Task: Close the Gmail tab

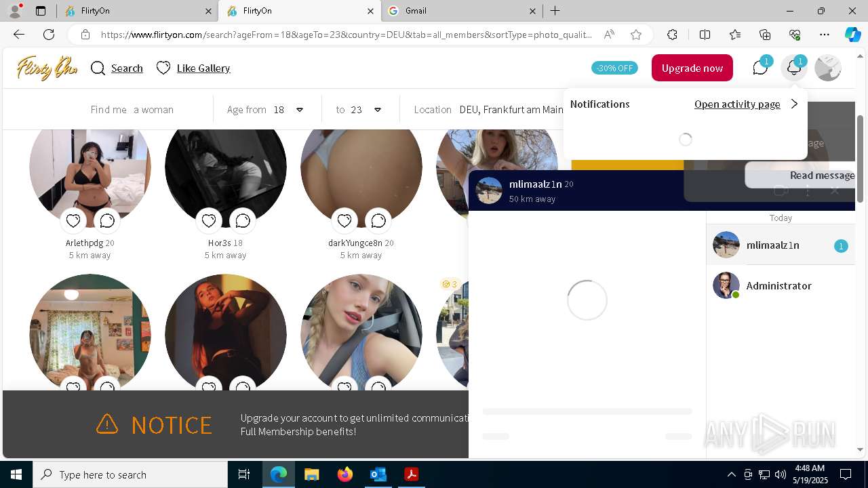Action: click(x=532, y=11)
